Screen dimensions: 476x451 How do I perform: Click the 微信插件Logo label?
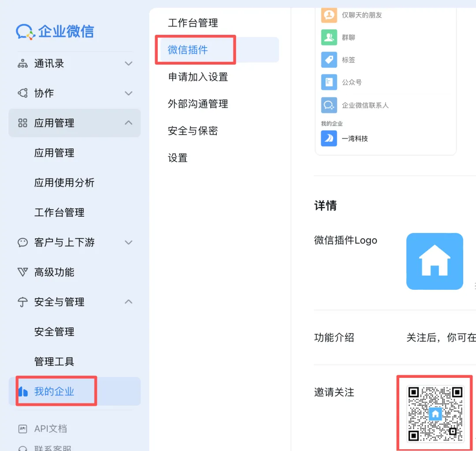tap(346, 240)
